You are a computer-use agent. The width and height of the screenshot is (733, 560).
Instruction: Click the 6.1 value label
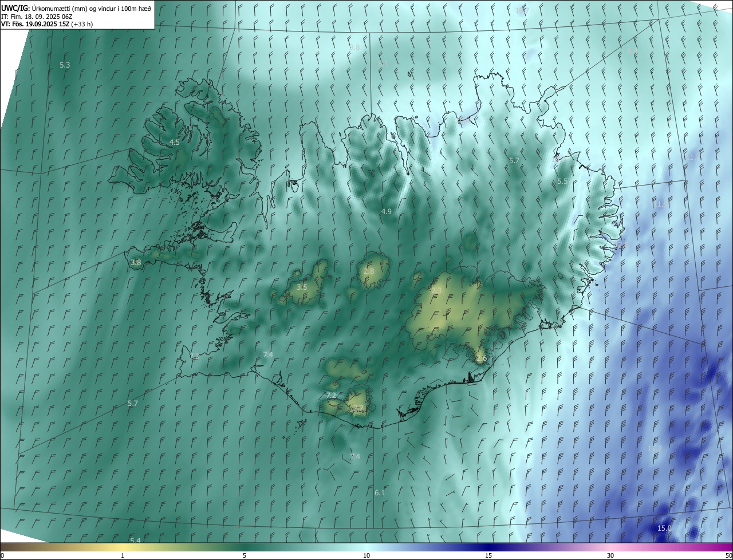[x=380, y=492]
